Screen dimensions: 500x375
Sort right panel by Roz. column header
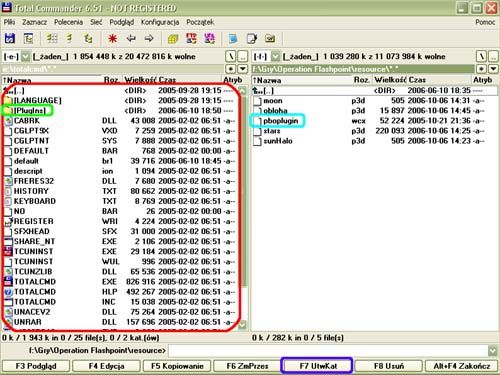click(362, 80)
